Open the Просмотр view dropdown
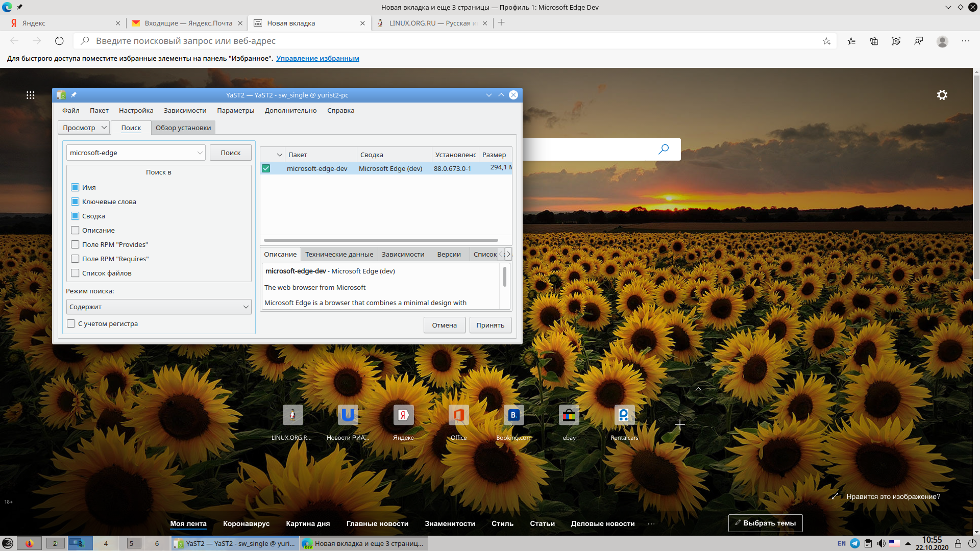The height and width of the screenshot is (551, 980). [84, 128]
